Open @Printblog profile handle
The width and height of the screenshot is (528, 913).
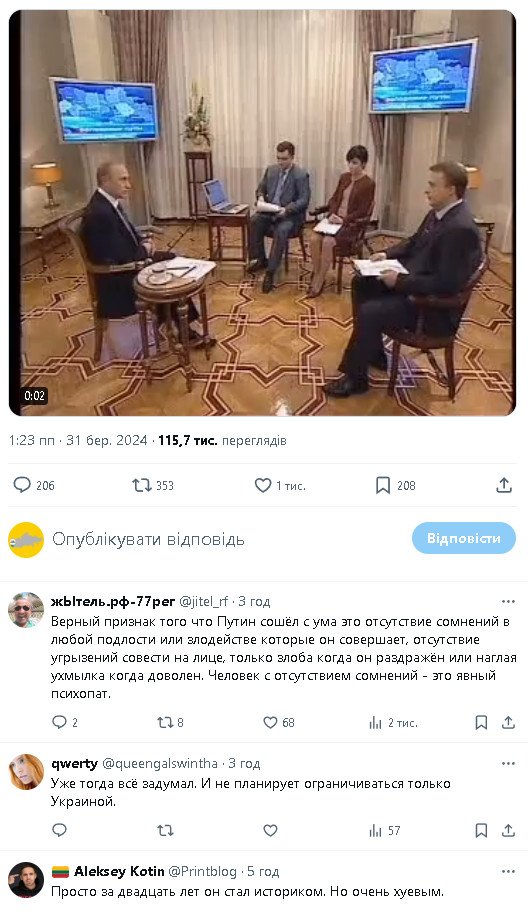tap(203, 872)
